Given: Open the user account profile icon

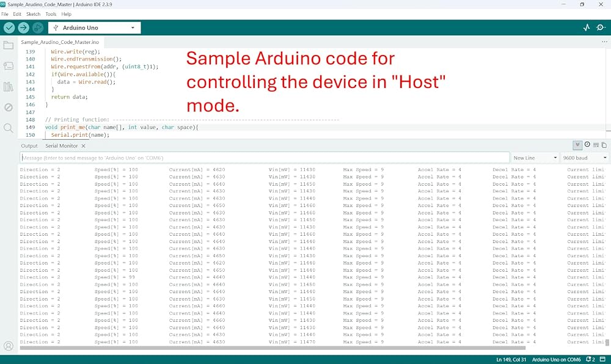Looking at the screenshot, I should coord(8,346).
